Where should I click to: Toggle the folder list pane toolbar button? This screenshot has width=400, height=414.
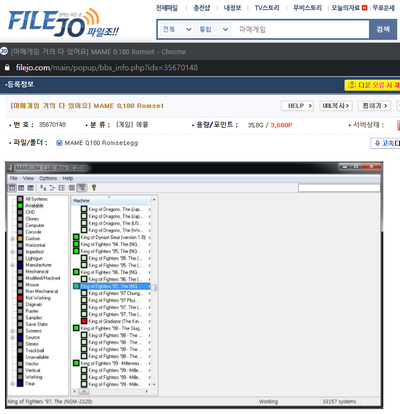(12, 188)
